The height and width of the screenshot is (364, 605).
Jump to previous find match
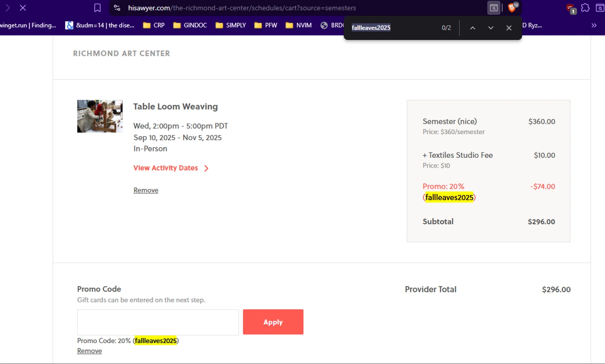coord(473,28)
